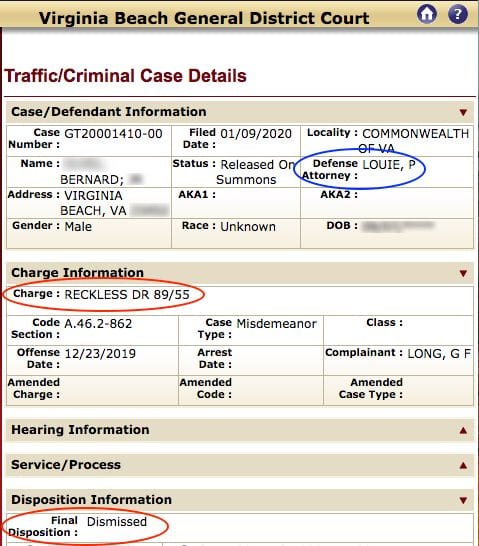Click the charge text RECKLESS DR 89/55
Screen dimensions: 479x546
pyautogui.click(x=127, y=295)
